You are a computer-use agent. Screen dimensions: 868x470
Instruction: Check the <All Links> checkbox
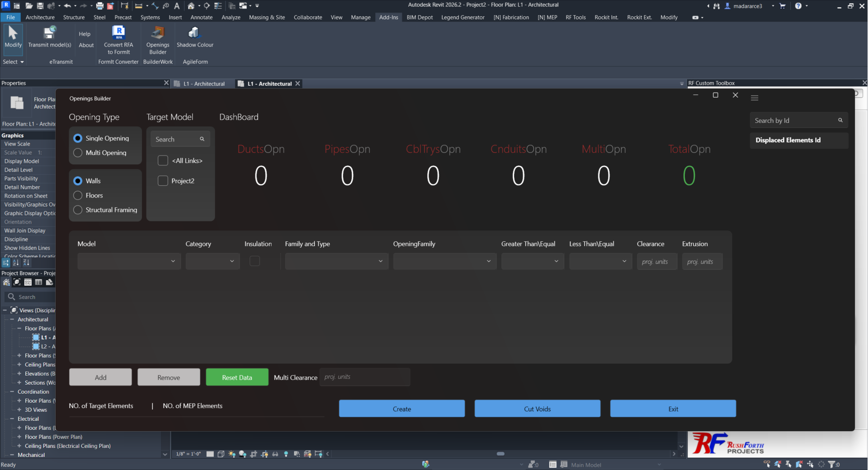point(163,160)
